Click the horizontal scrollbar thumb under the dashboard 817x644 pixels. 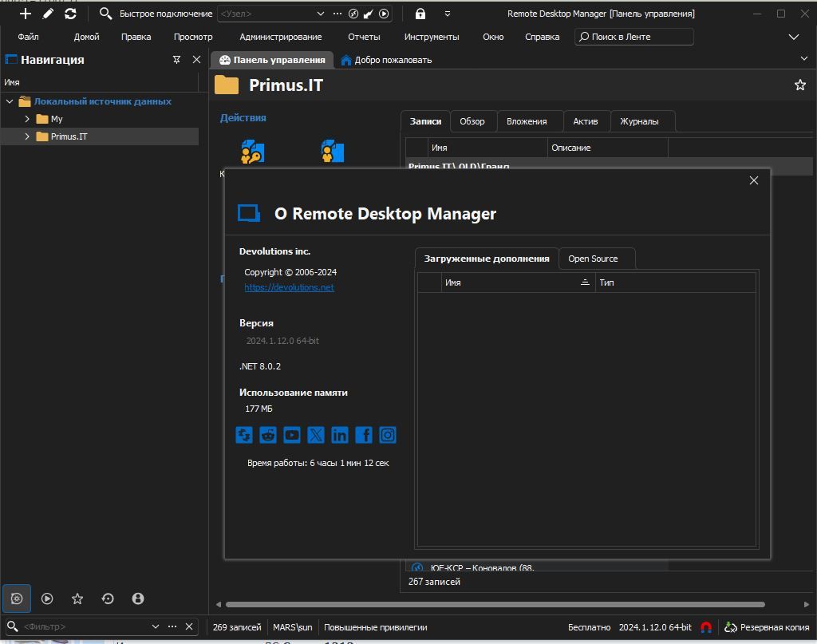[495, 604]
